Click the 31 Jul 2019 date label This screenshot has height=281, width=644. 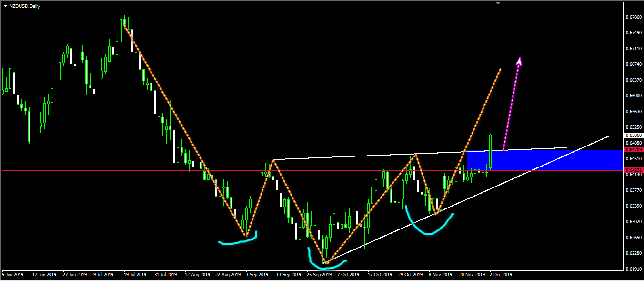pyautogui.click(x=166, y=275)
